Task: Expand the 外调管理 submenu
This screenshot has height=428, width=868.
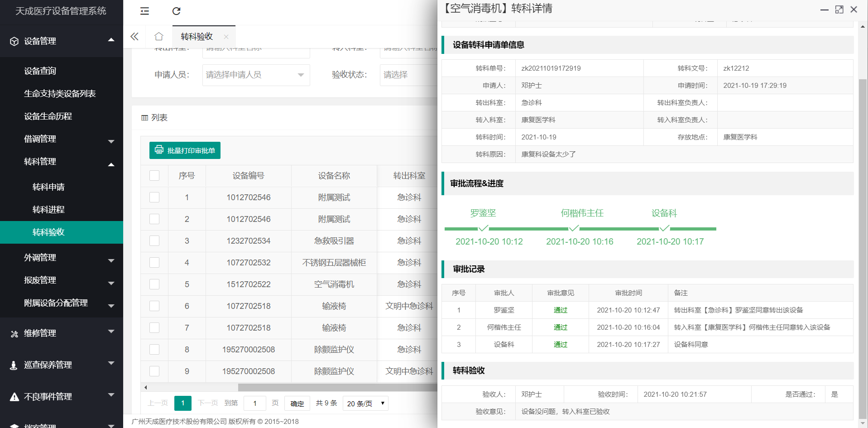Action: pos(111,260)
